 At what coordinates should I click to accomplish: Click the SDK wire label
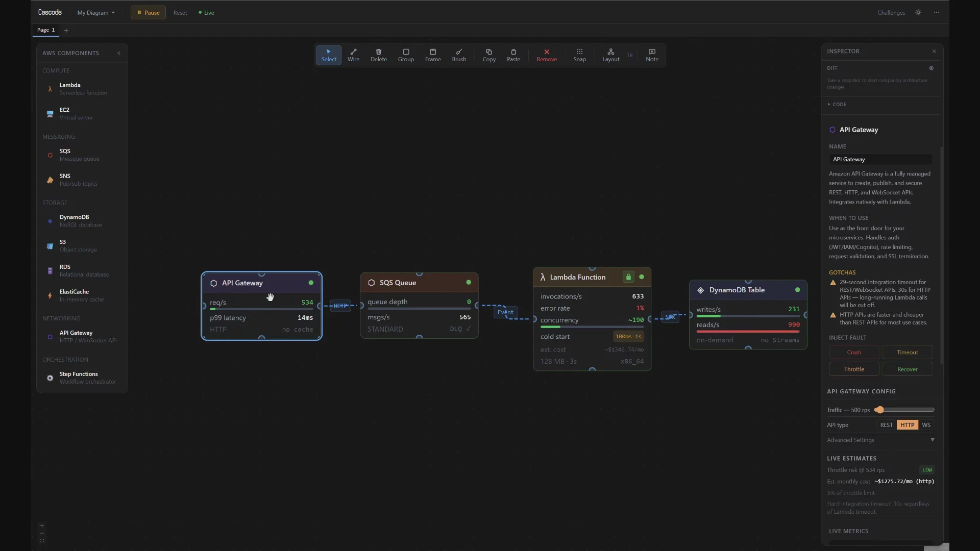670,317
